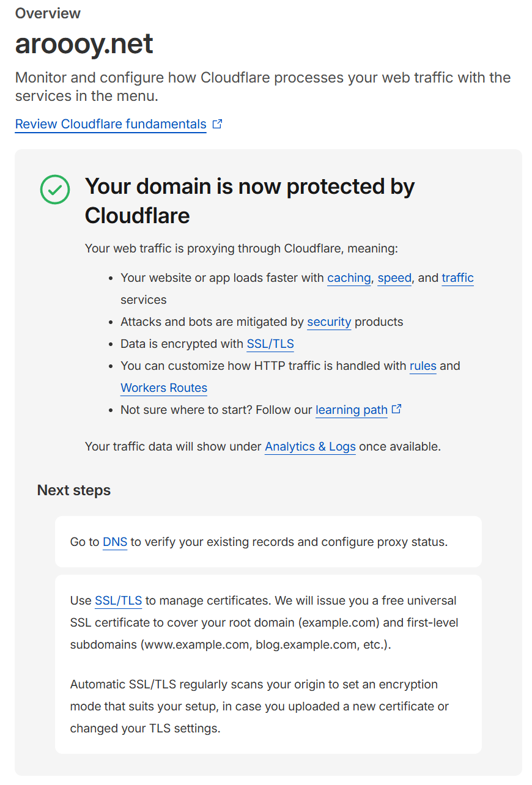The width and height of the screenshot is (532, 785).
Task: Click the green checkmark success icon
Action: pos(55,190)
